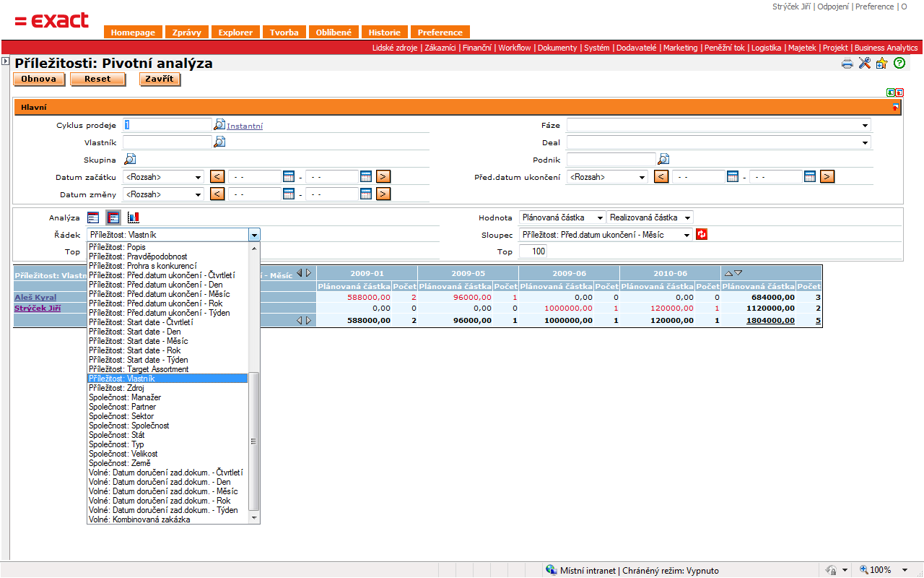This screenshot has height=578, width=924.
Task: Open the Historie tab
Action: 384,33
